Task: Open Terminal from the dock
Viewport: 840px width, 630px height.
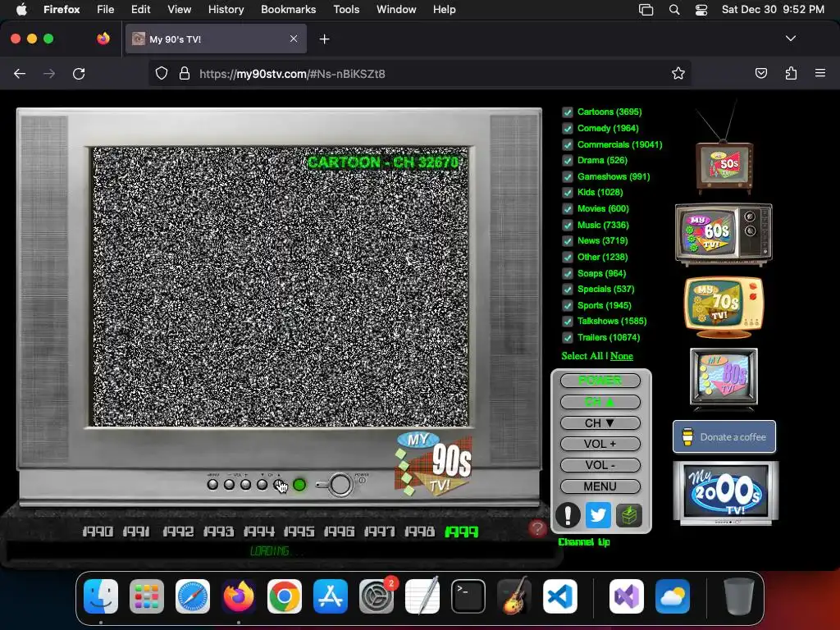Action: pos(468,596)
